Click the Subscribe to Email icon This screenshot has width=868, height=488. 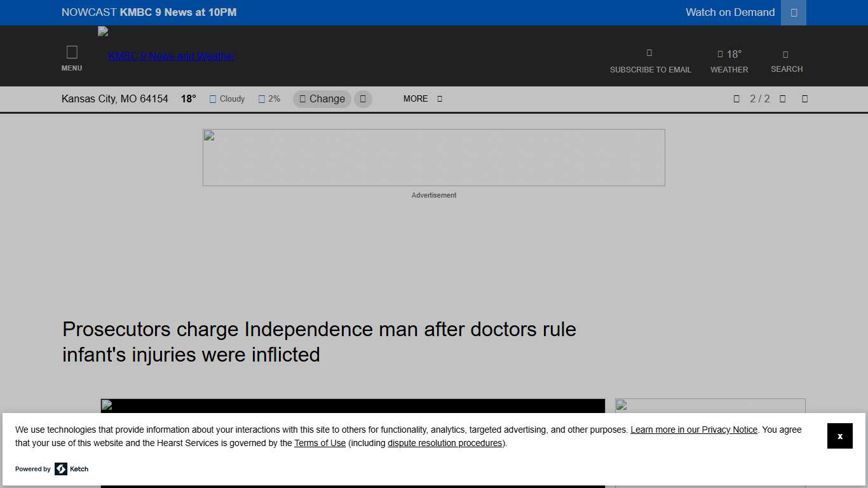click(649, 53)
